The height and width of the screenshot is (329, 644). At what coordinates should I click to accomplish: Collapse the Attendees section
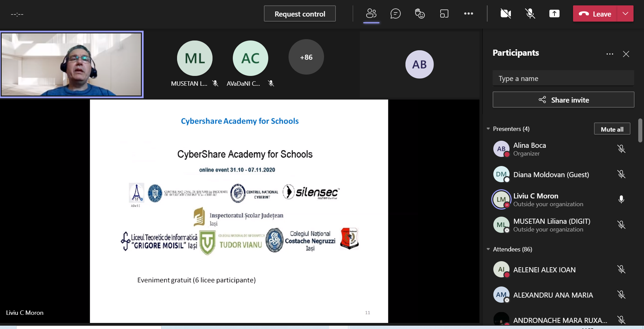pos(488,249)
